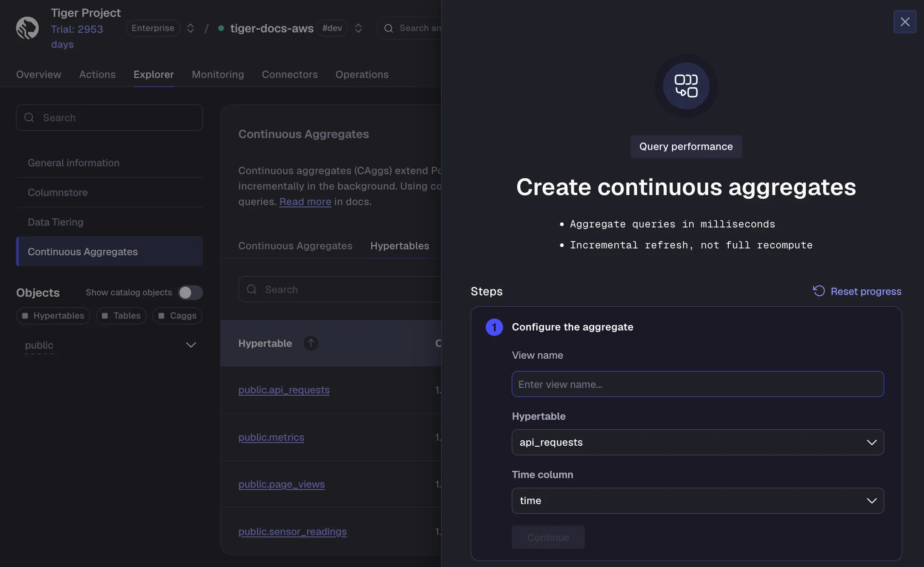Select the Explorer tab

[x=154, y=74]
